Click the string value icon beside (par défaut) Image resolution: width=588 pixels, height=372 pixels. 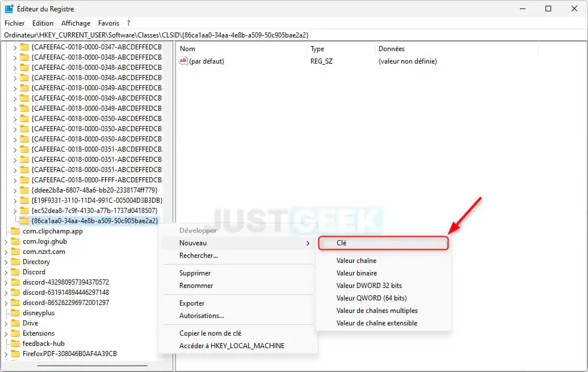[x=183, y=61]
